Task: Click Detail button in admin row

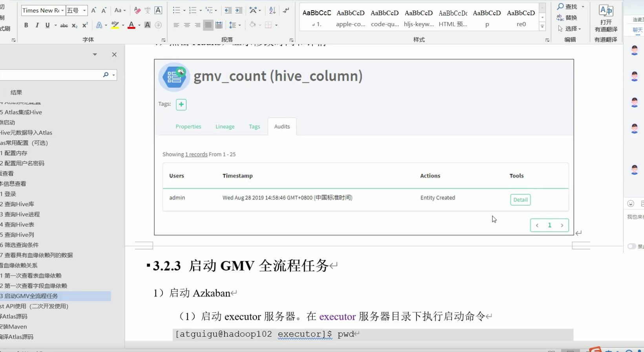Action: point(520,200)
